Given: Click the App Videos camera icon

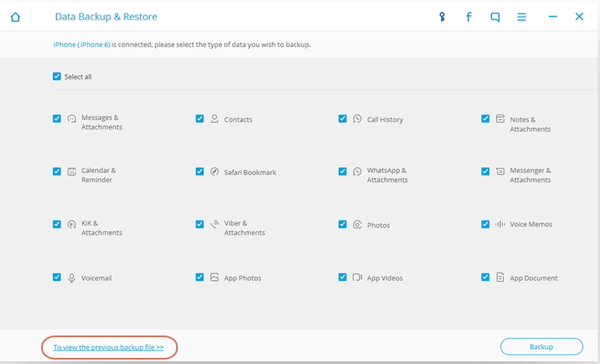Looking at the screenshot, I should [357, 277].
